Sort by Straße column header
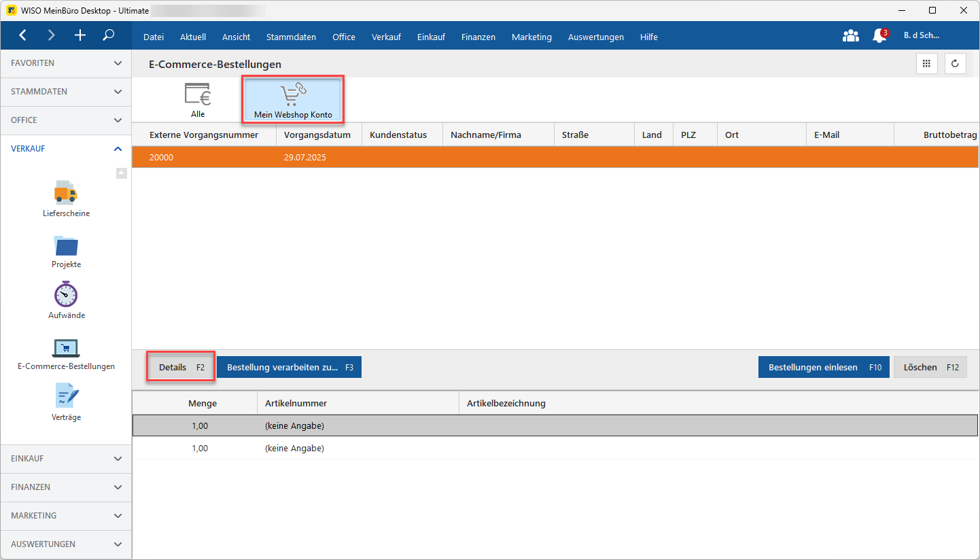The image size is (980, 560). pyautogui.click(x=594, y=135)
